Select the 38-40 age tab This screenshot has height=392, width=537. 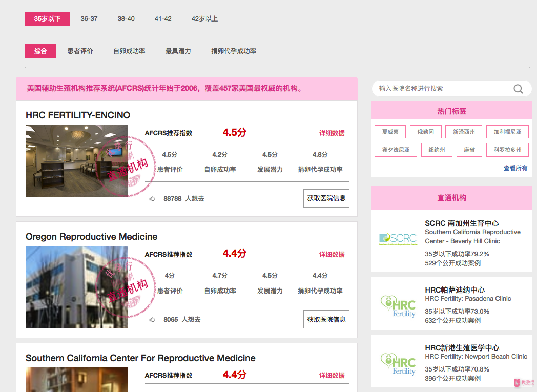[x=126, y=19]
